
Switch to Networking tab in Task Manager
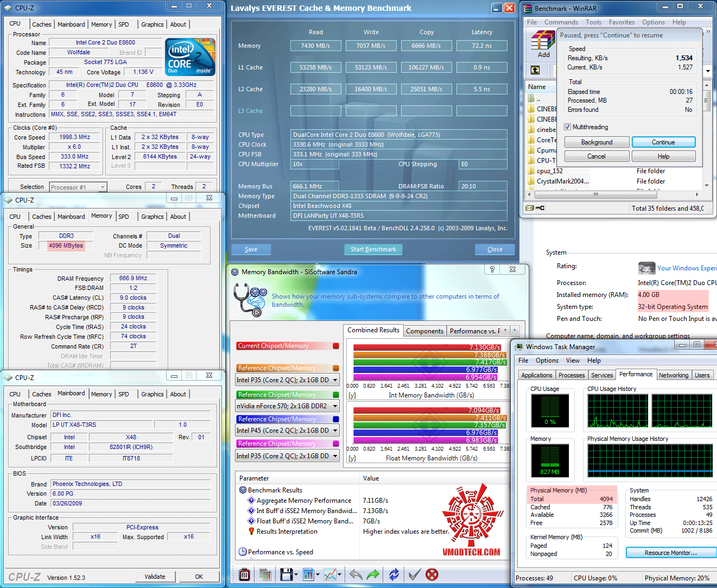tap(673, 375)
